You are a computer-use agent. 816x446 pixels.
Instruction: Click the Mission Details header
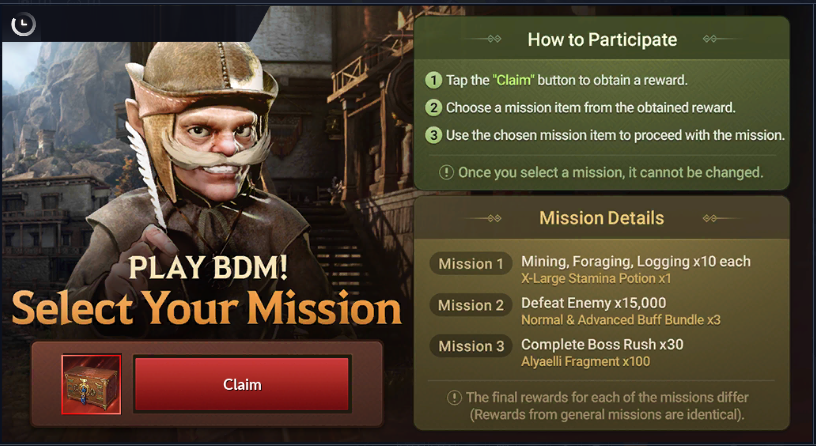[602, 218]
